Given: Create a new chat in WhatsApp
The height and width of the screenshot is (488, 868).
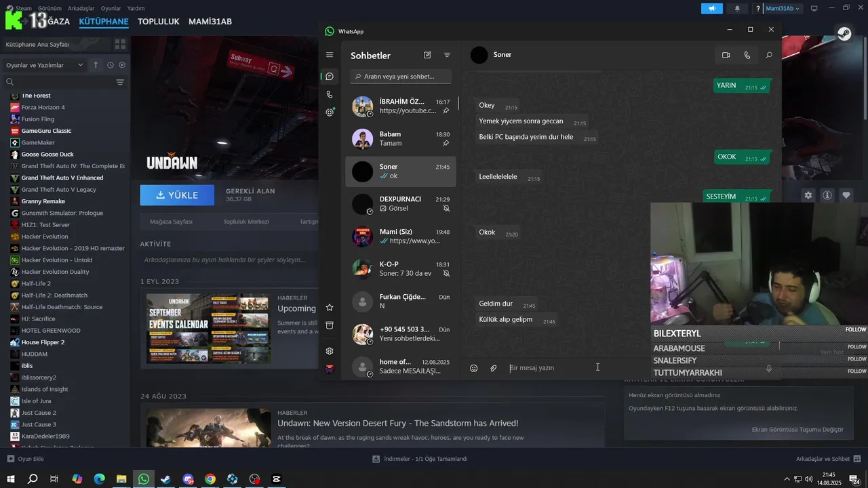Looking at the screenshot, I should (x=427, y=55).
